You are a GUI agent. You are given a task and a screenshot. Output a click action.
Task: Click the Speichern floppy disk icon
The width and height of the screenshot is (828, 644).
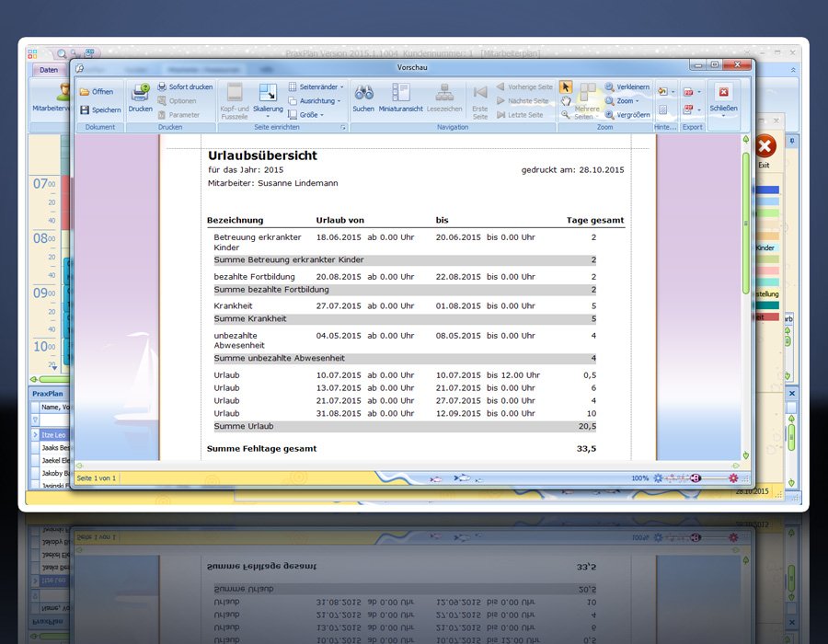(x=85, y=109)
